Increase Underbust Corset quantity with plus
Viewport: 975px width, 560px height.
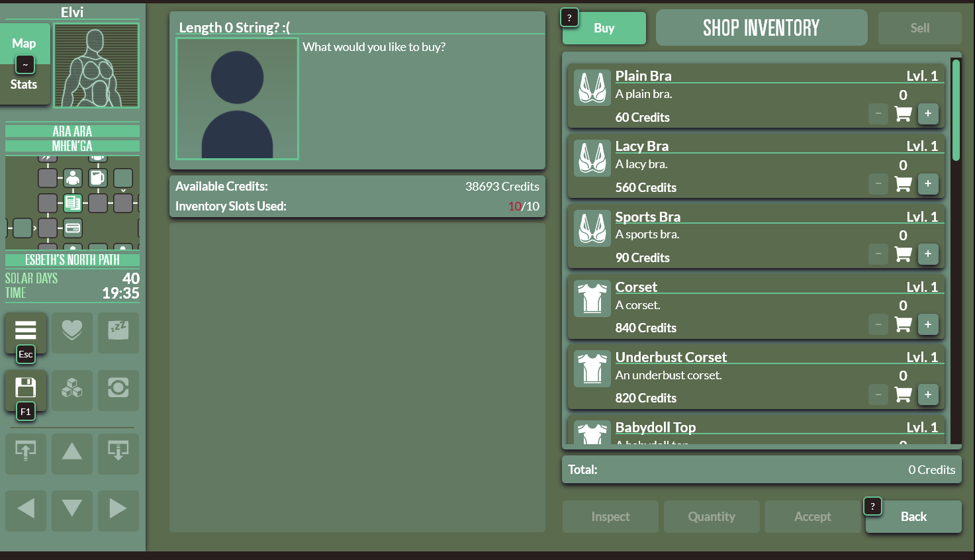[x=928, y=395]
